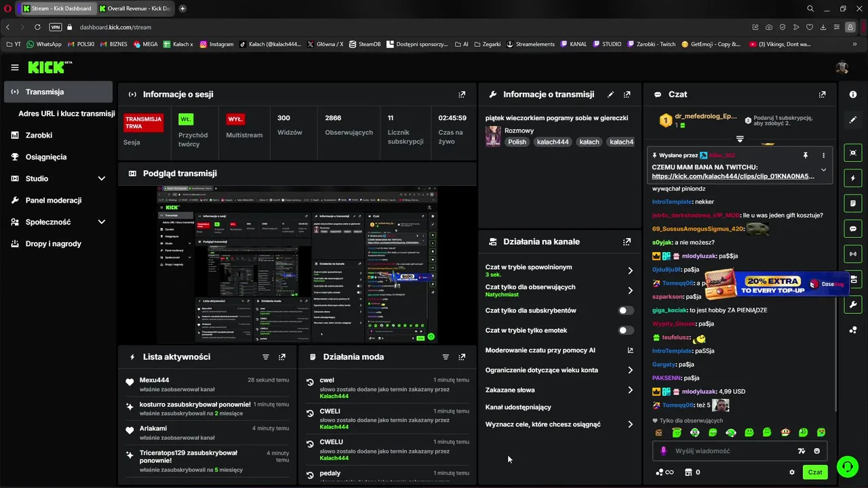Image resolution: width=868 pixels, height=488 pixels.
Task: Edit stream info with the pencil icon
Action: [610, 94]
